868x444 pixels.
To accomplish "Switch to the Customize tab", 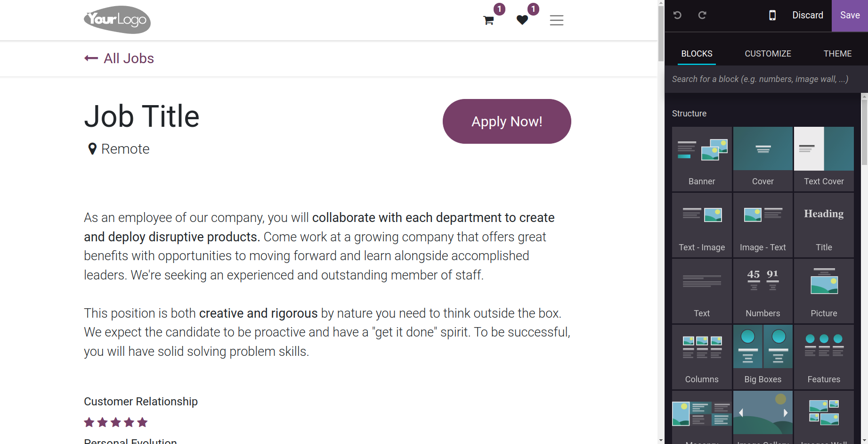I will 768,54.
